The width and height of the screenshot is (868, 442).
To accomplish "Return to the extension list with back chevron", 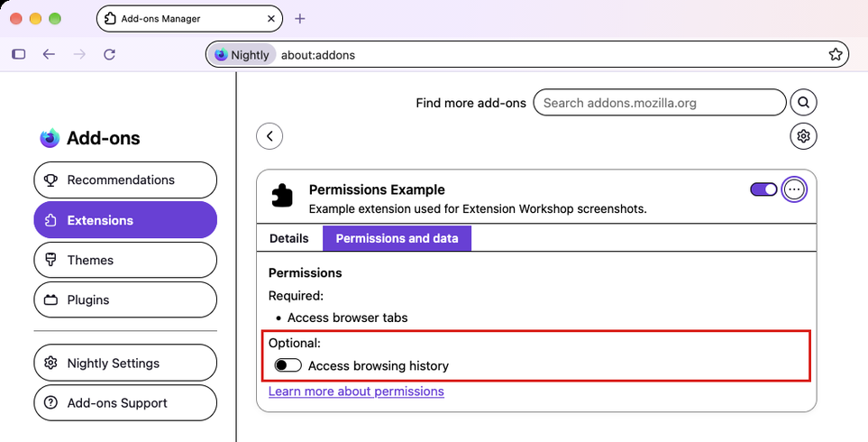I will point(270,136).
